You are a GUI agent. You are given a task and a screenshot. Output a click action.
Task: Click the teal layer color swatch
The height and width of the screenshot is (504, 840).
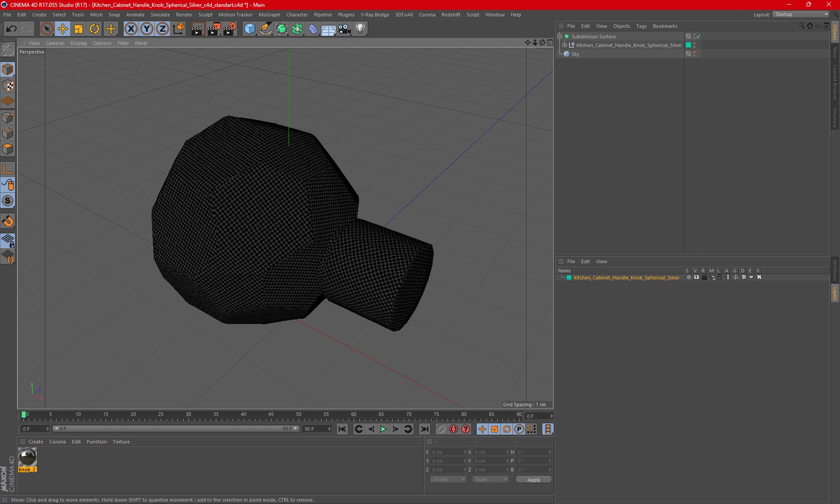click(x=569, y=278)
